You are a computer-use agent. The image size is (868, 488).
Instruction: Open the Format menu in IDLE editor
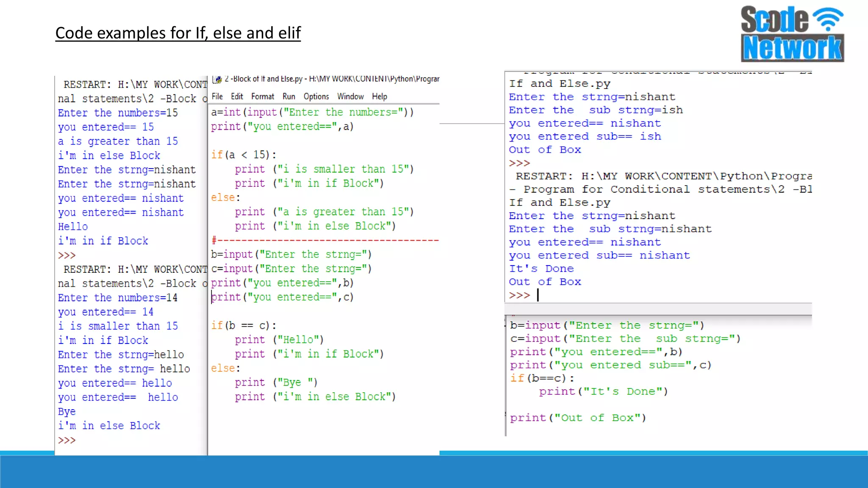pyautogui.click(x=263, y=97)
